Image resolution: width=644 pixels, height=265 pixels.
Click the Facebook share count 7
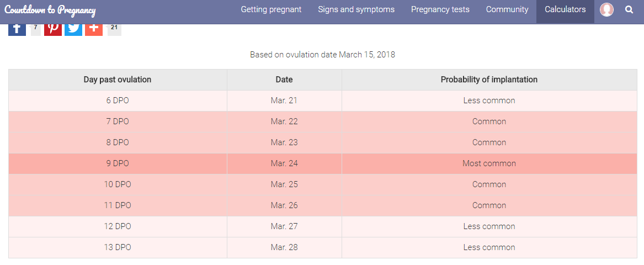click(36, 29)
